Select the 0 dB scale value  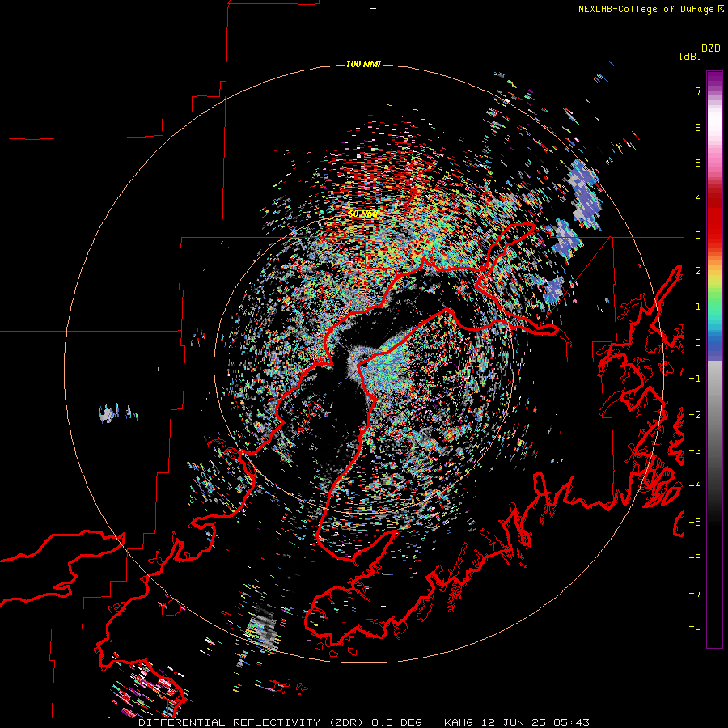pos(698,343)
